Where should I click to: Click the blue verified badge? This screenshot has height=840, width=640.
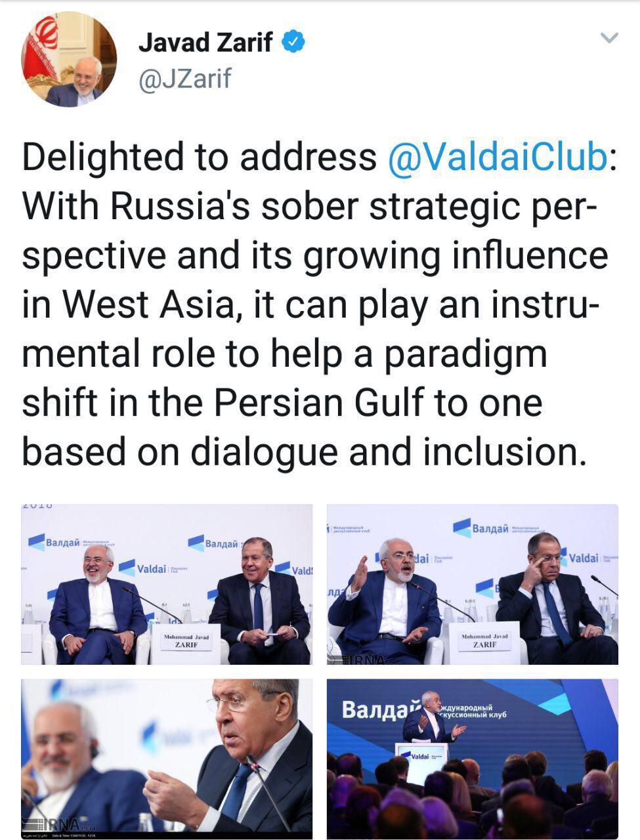pos(293,43)
